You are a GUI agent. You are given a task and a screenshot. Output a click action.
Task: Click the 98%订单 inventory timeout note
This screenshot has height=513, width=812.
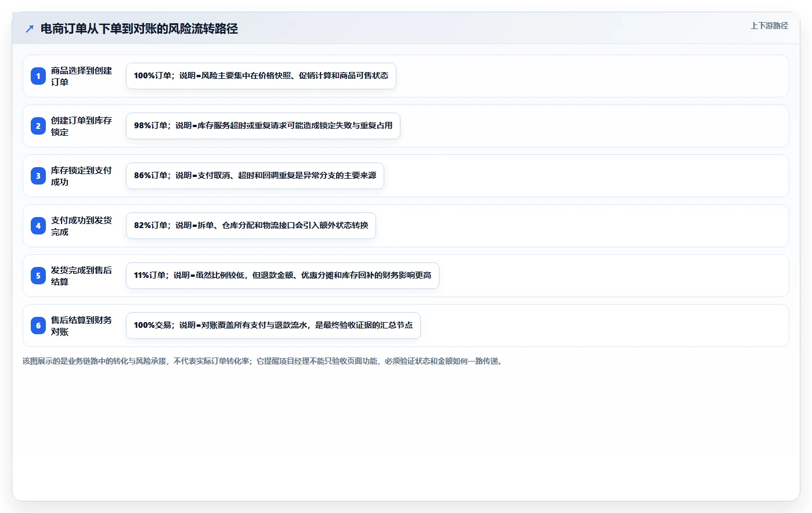pos(263,126)
